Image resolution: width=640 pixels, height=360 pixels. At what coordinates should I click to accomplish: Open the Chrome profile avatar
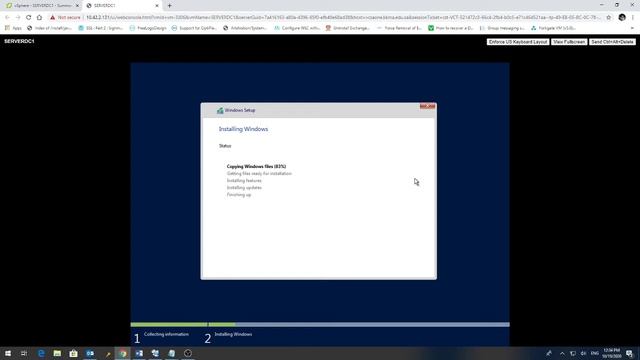coord(622,18)
